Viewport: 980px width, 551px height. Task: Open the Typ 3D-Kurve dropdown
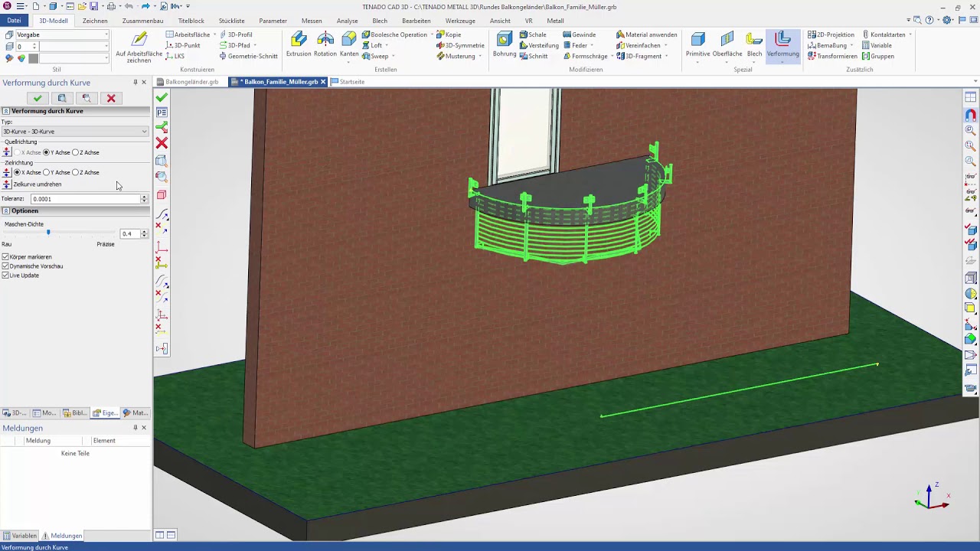coord(75,132)
